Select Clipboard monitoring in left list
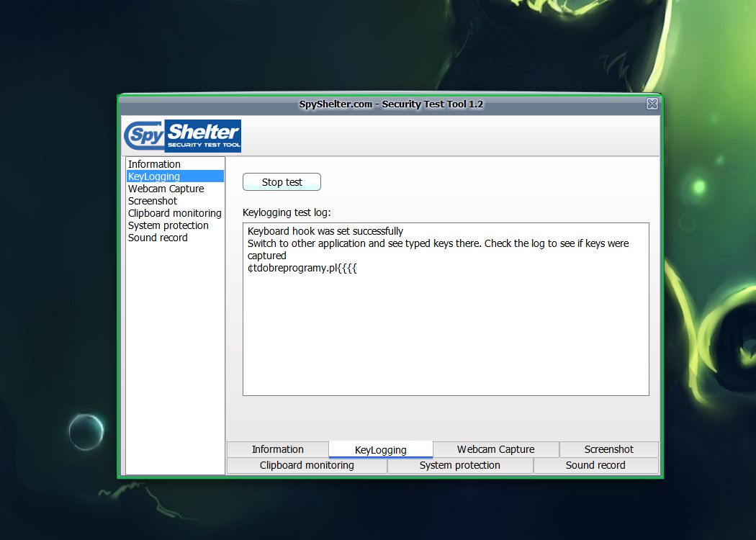The width and height of the screenshot is (756, 540). coord(175,213)
